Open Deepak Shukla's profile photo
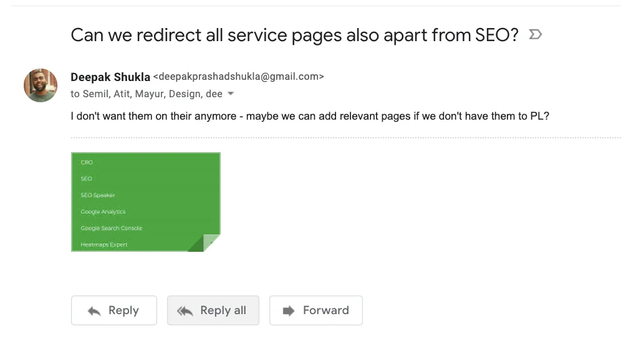Screen dimensions: 621x364 [41, 85]
